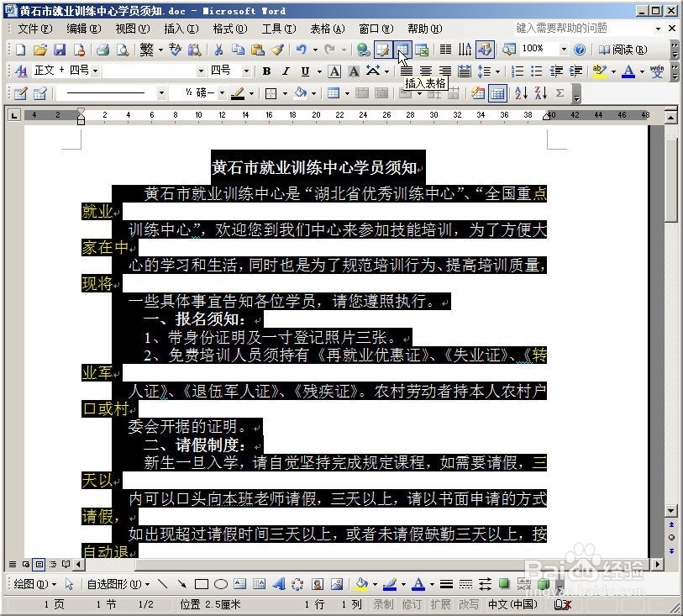Select the Oval drawing tool
Screen dimensions: 683x616
tap(221, 584)
